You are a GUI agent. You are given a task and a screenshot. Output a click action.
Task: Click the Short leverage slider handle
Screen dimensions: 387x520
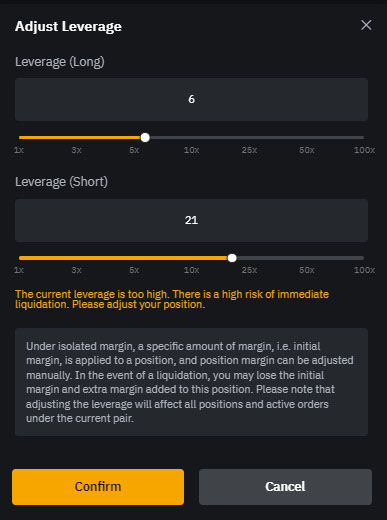(232, 258)
